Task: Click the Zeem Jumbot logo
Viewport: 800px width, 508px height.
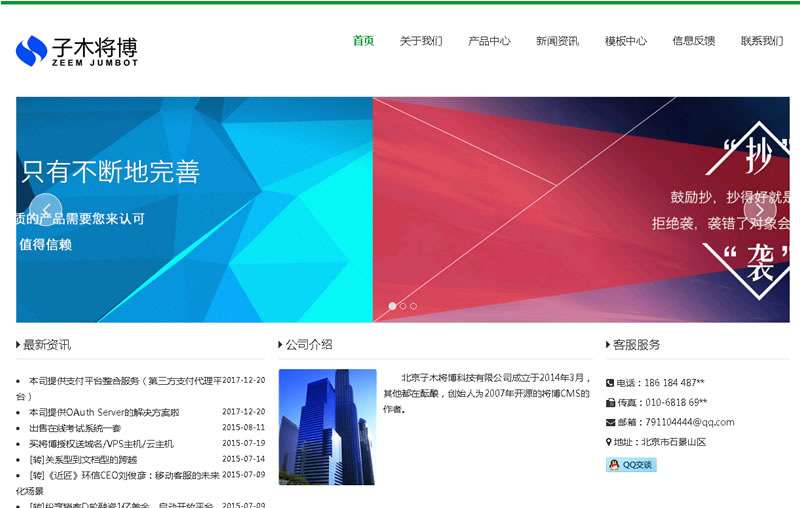Action: [76, 50]
